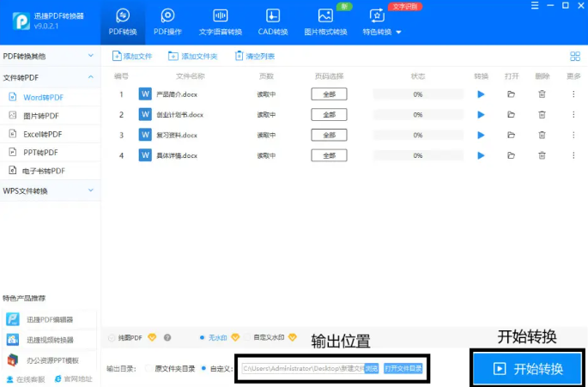Image resolution: width=588 pixels, height=387 pixels.
Task: Open more options for 创业计划书.docx
Action: [573, 115]
